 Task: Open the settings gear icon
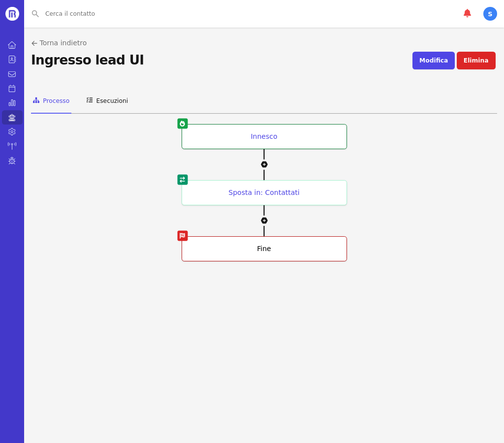pos(12,132)
